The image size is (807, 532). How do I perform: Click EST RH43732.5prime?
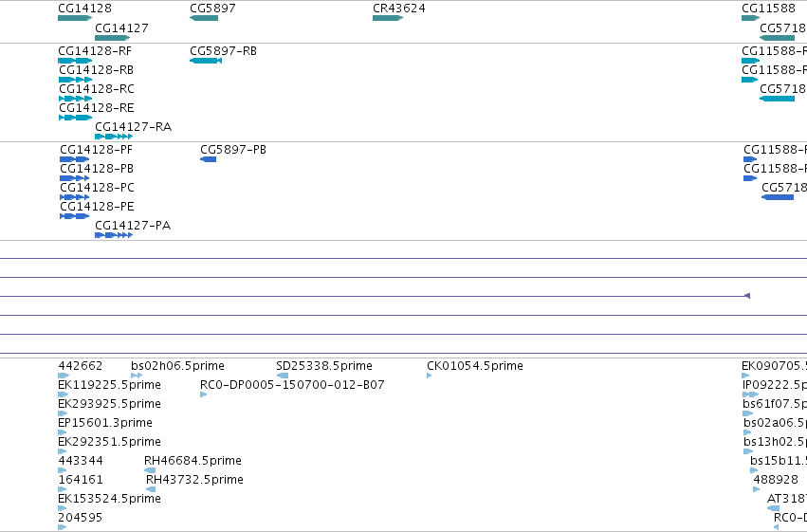click(194, 480)
